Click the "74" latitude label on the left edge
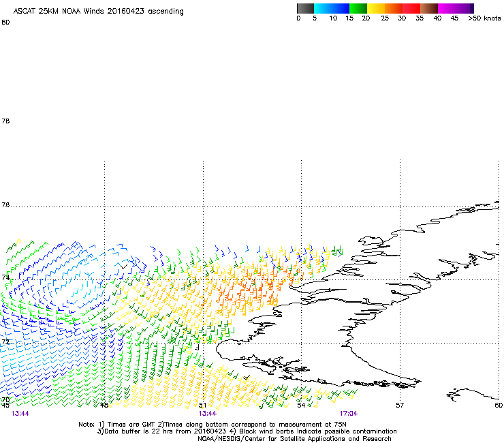504x443 pixels. 5,277
